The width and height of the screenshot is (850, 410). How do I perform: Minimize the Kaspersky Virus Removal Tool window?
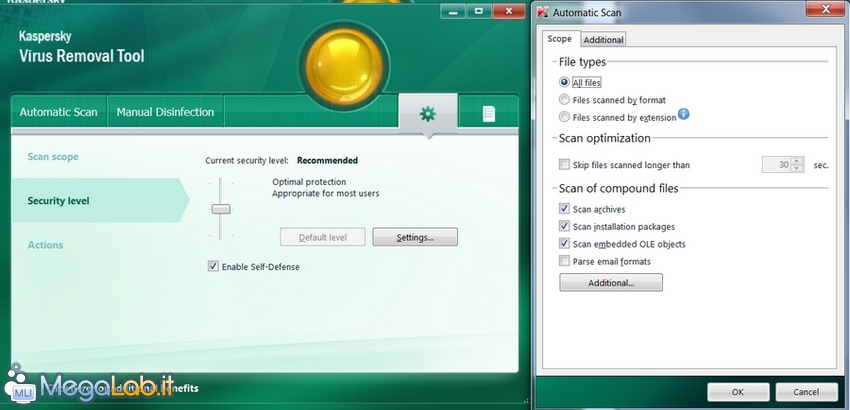(453, 11)
